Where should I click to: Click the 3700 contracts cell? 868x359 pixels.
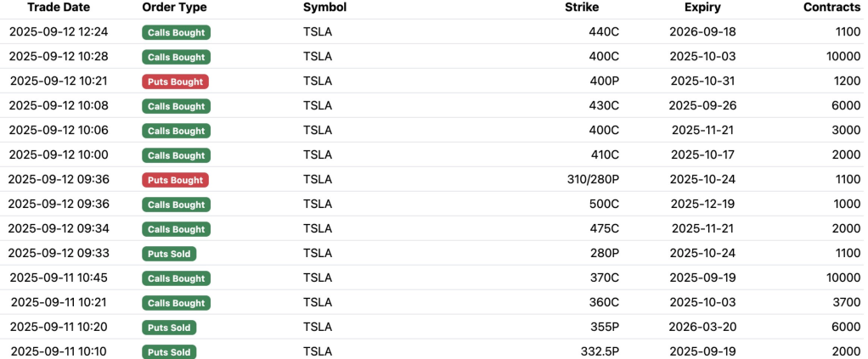click(845, 303)
